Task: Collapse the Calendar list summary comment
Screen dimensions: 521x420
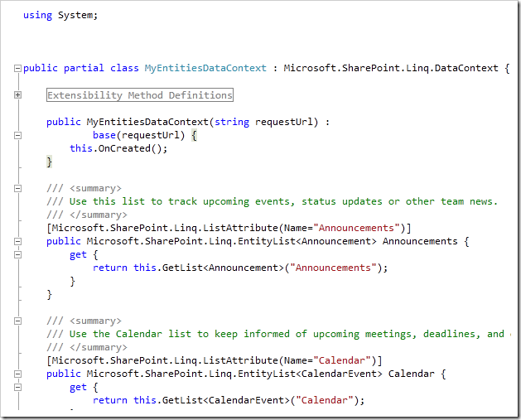Action: click(x=17, y=321)
